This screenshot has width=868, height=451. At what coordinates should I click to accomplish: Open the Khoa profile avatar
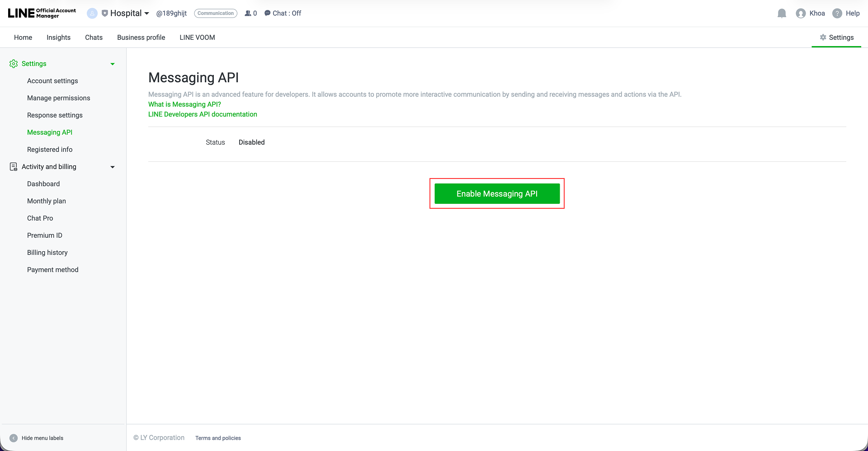(800, 13)
